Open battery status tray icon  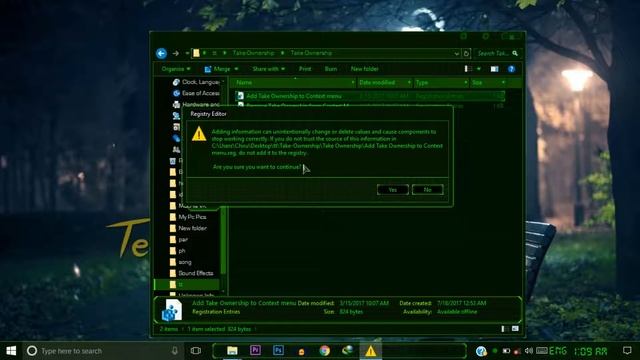(506, 351)
